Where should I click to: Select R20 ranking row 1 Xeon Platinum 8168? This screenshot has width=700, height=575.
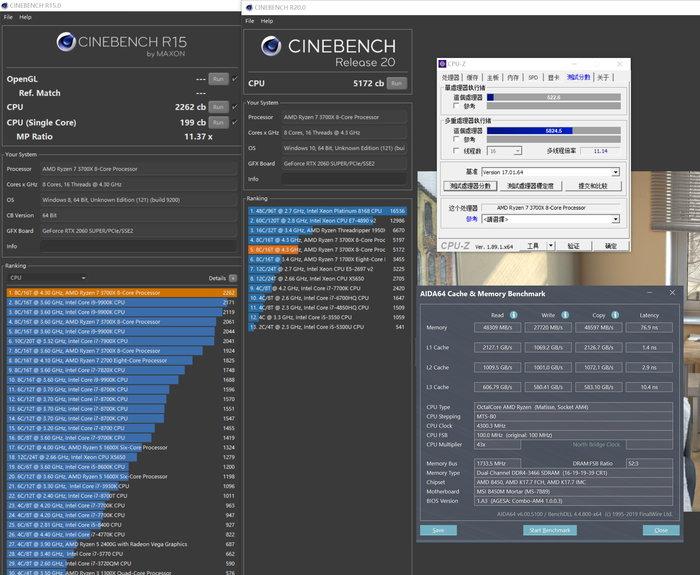tap(327, 211)
